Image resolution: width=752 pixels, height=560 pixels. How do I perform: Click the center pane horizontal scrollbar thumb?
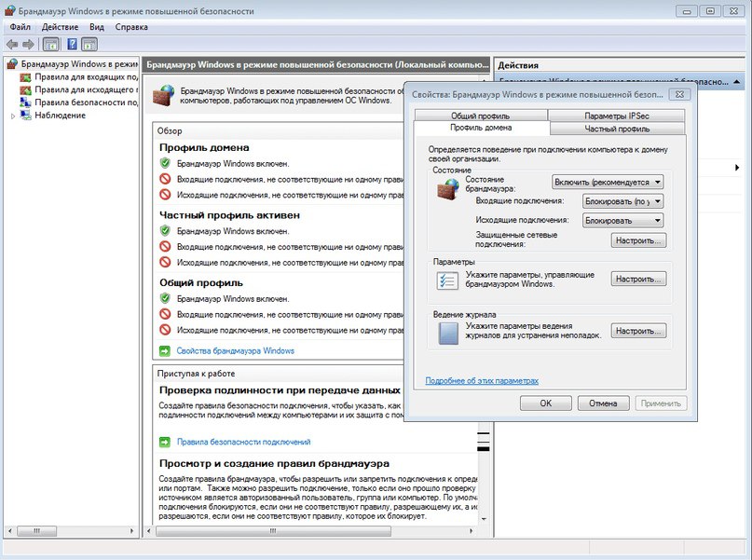[273, 531]
